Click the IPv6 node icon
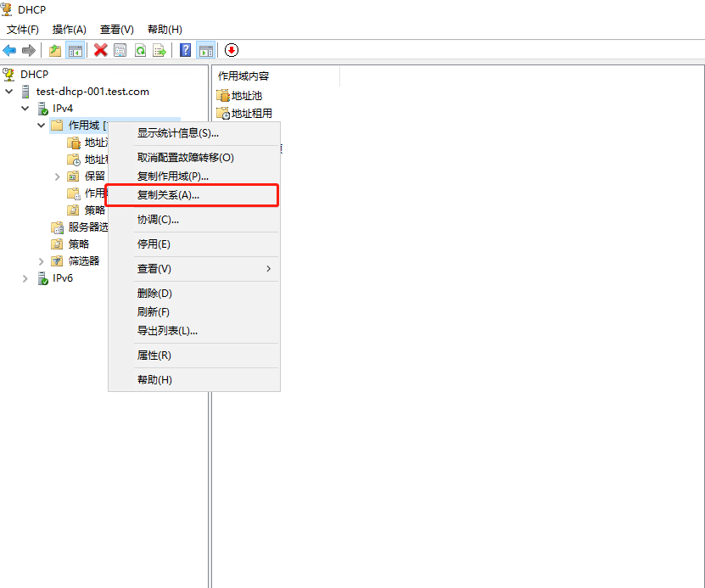This screenshot has height=588, width=705. pyautogui.click(x=42, y=278)
